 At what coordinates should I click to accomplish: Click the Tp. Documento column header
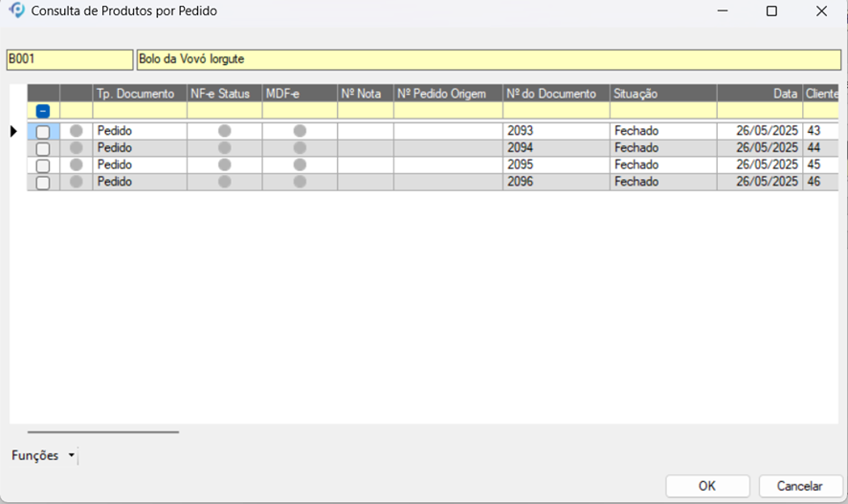click(139, 94)
